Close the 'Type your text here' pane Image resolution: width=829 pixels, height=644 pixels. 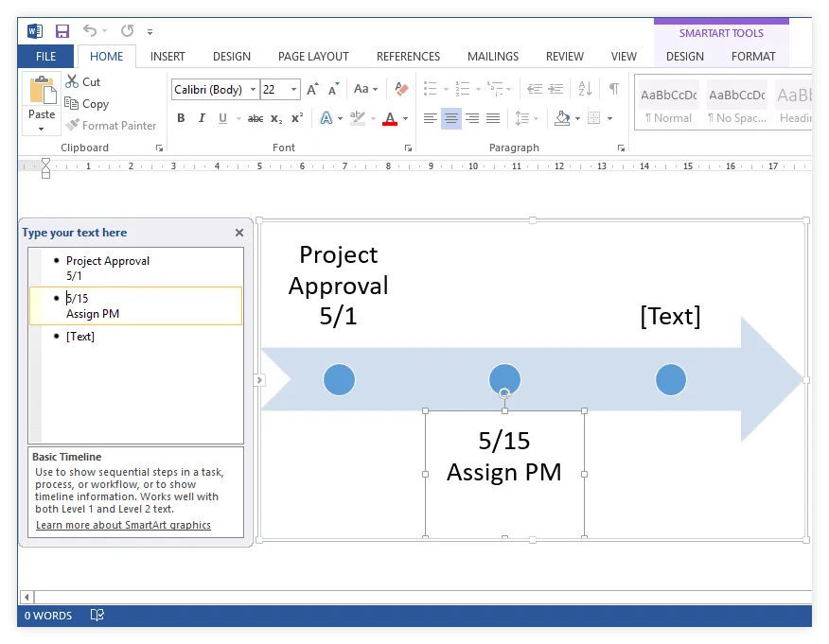[x=239, y=233]
